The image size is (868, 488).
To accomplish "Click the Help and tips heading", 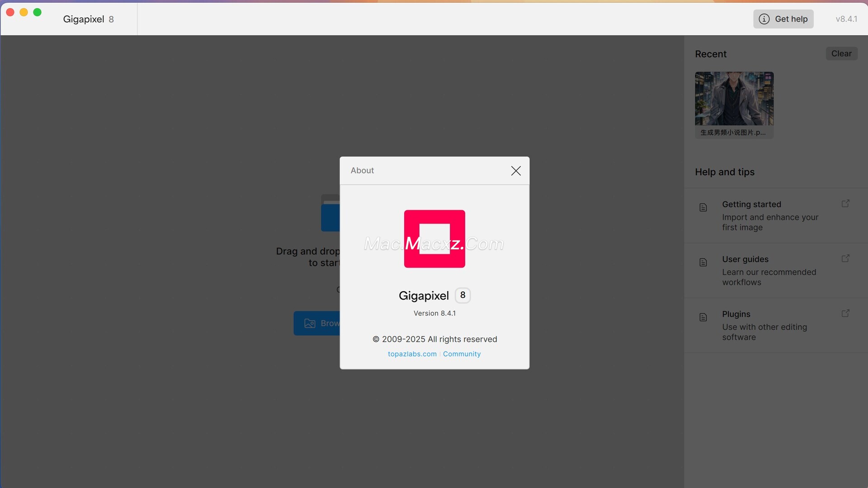I will (x=725, y=172).
